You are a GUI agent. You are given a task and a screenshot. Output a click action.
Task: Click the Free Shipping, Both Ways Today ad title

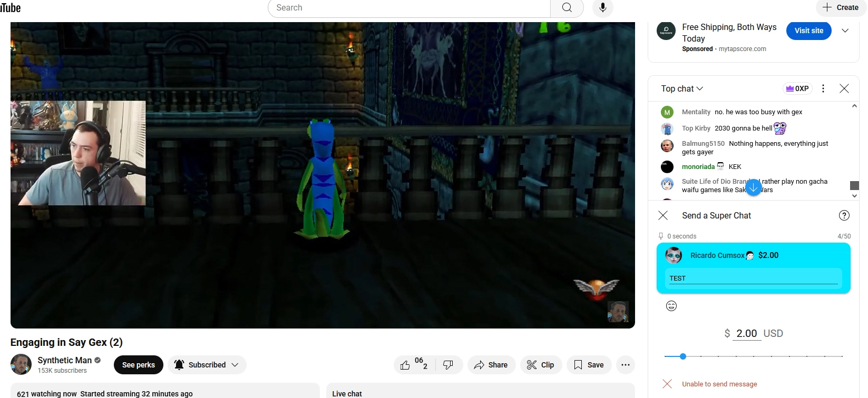pos(729,33)
